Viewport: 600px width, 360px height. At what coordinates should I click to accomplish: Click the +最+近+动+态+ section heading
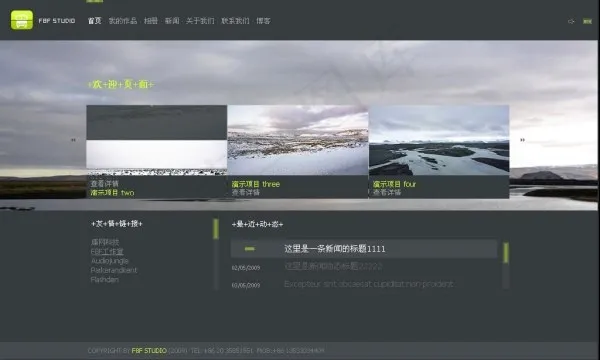click(258, 224)
